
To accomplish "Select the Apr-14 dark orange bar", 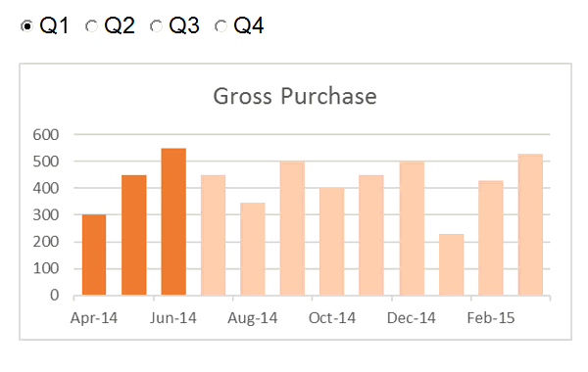I will point(94,255).
